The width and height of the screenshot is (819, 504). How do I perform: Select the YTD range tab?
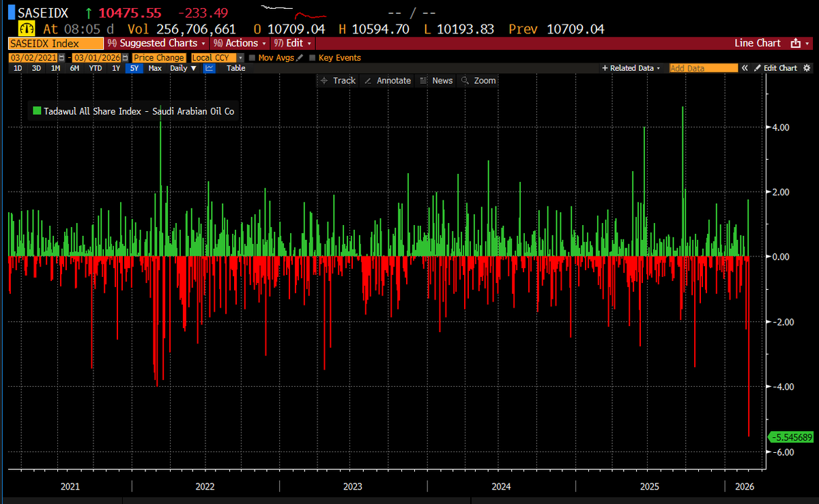coord(96,68)
